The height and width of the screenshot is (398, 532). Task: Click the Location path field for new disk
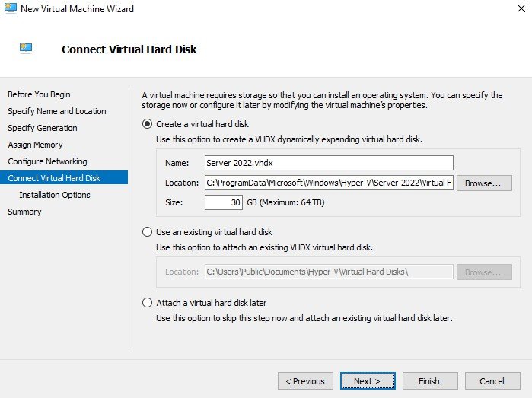coord(329,183)
